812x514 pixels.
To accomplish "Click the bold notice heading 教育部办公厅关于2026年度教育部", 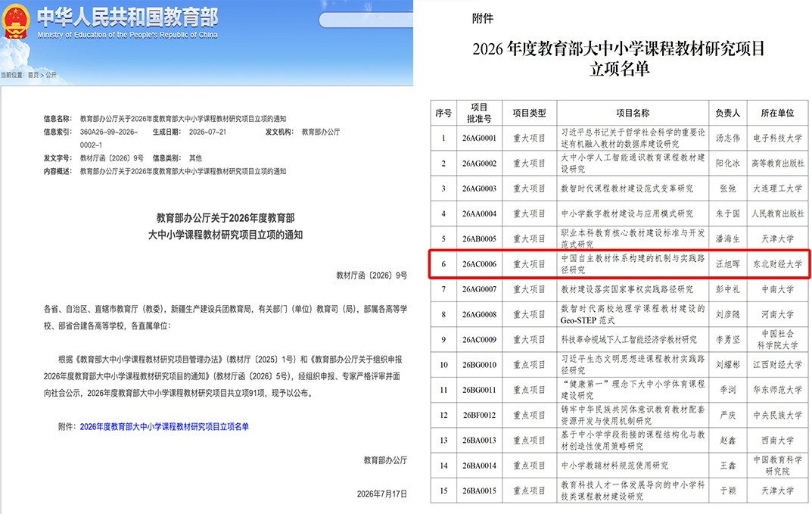I will 226,217.
